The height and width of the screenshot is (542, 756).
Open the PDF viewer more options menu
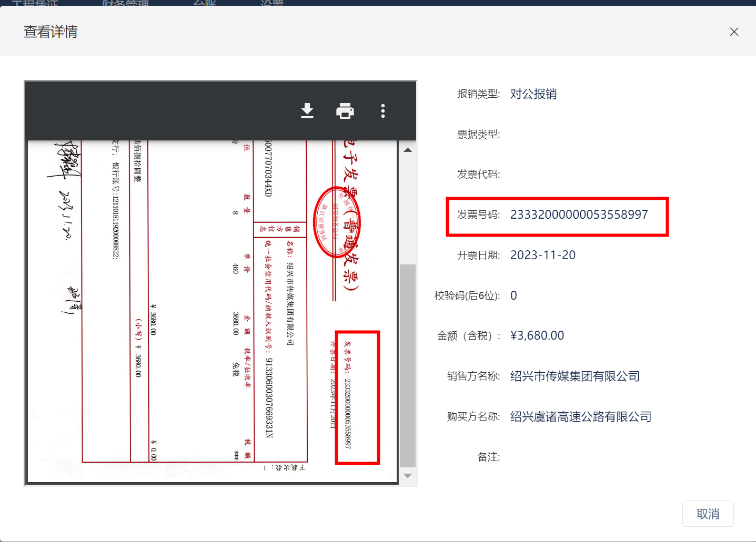point(383,111)
